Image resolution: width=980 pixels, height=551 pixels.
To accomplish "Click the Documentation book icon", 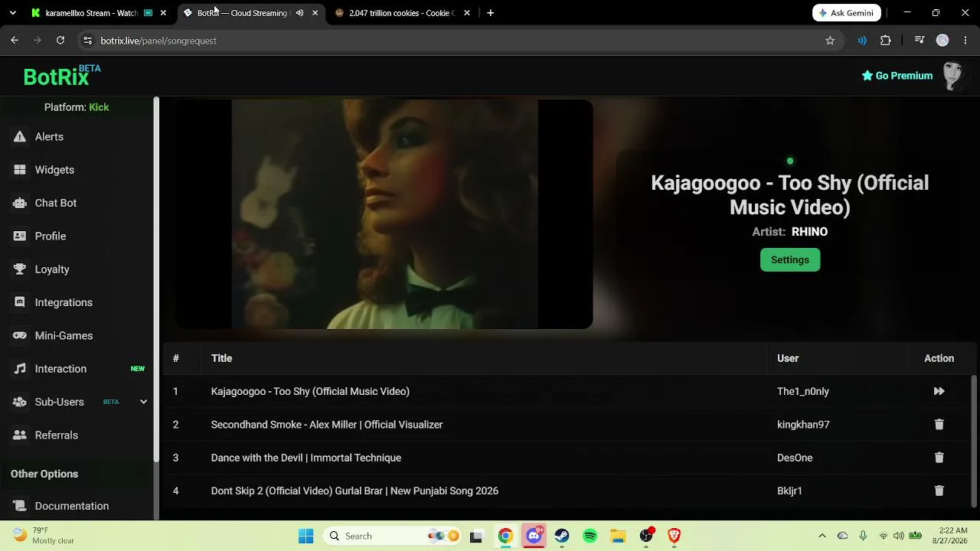I will click(20, 506).
